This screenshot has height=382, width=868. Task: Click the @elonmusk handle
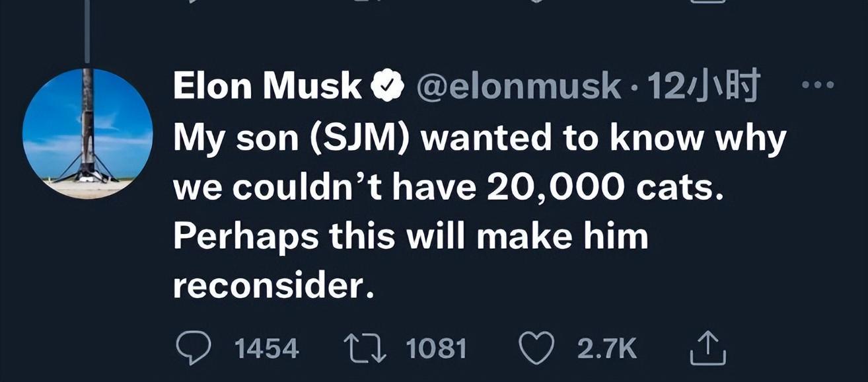point(518,87)
